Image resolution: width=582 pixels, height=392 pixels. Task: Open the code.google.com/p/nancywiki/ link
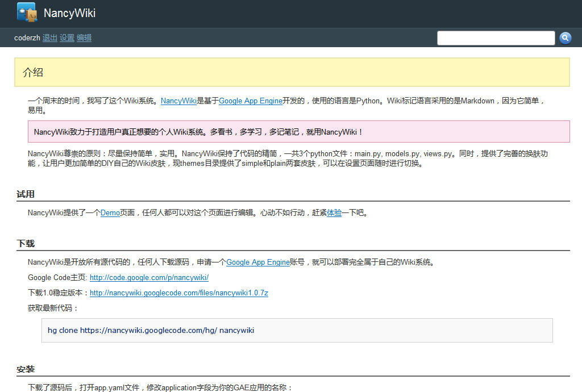point(149,277)
